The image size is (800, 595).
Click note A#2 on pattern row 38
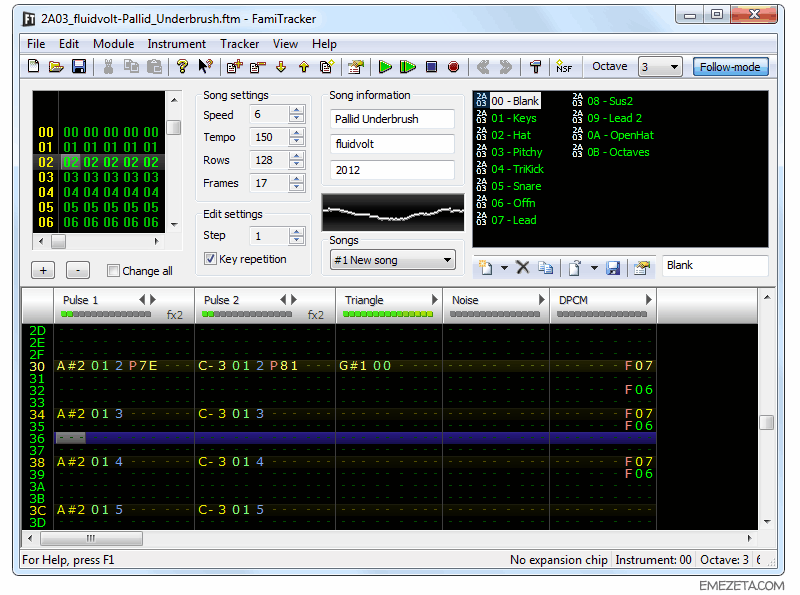coord(71,462)
